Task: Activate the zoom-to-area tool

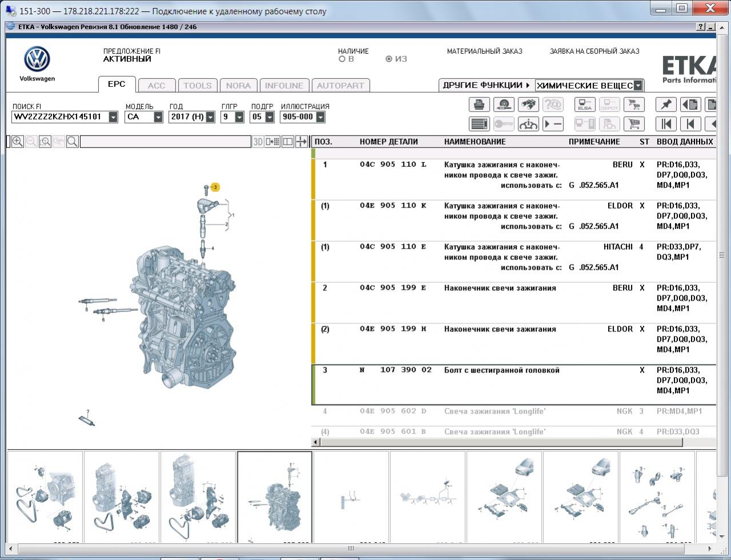Action: pos(45,142)
